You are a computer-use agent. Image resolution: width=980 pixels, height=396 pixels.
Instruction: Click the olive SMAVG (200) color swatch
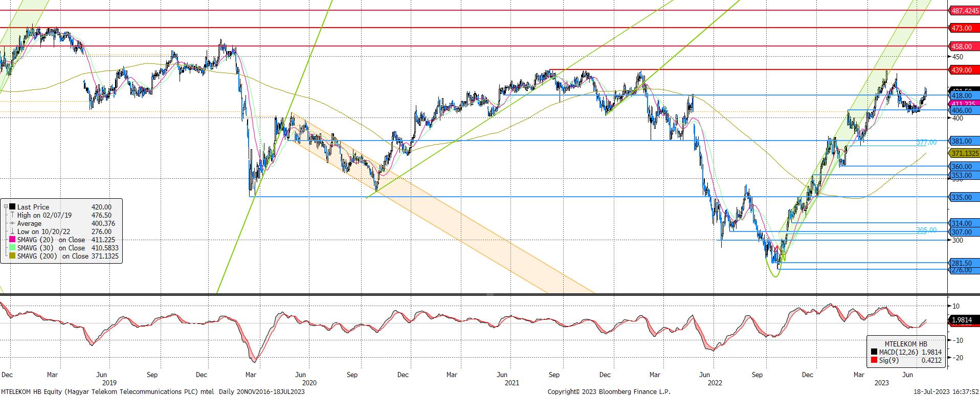click(x=12, y=255)
